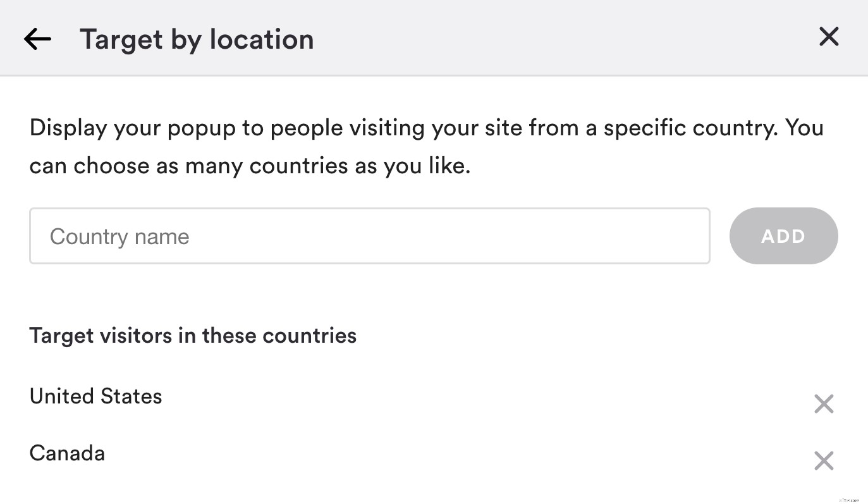Select the back navigation arrow
Viewport: 868px width, 504px height.
(x=37, y=38)
